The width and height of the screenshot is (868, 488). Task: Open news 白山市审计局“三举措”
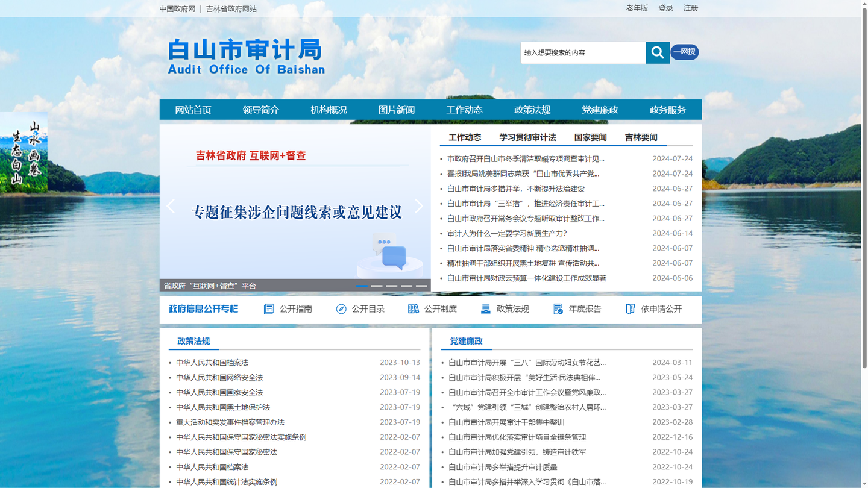(526, 204)
